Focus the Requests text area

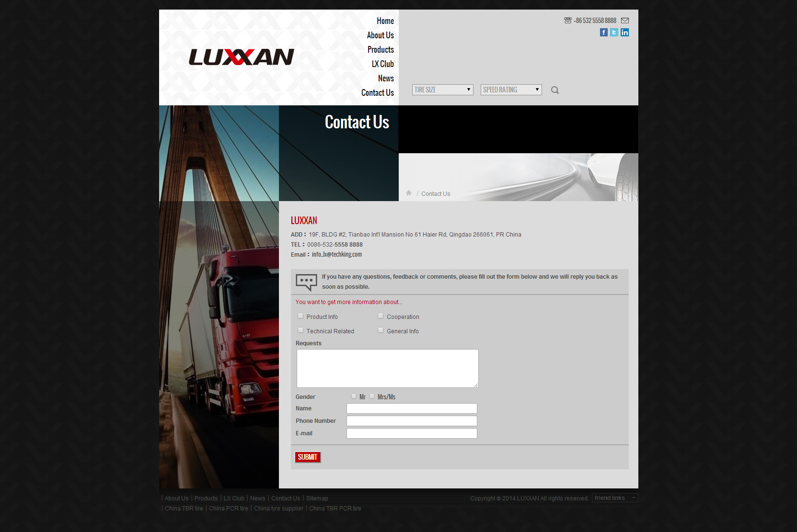[388, 368]
